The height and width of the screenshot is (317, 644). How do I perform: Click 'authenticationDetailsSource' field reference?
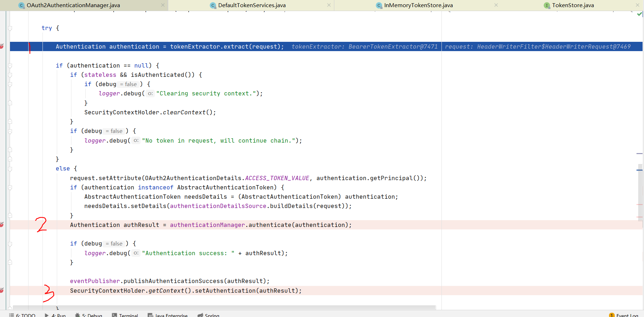218,206
